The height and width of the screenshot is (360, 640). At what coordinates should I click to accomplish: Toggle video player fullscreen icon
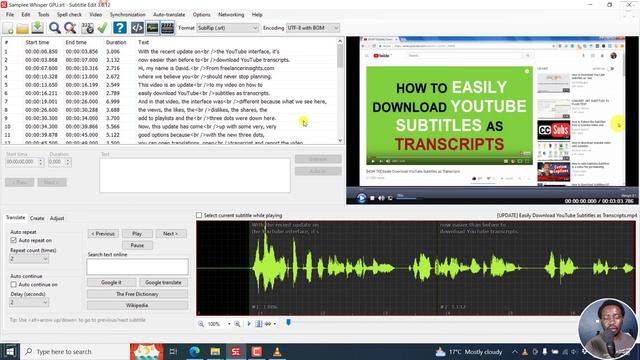(390, 198)
